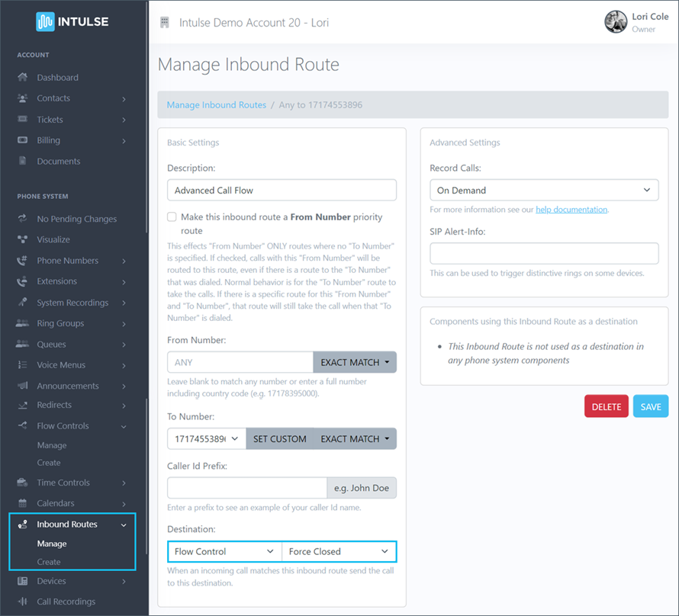Viewport: 679px width, 616px height.
Task: Click the Redirects icon
Action: click(23, 405)
